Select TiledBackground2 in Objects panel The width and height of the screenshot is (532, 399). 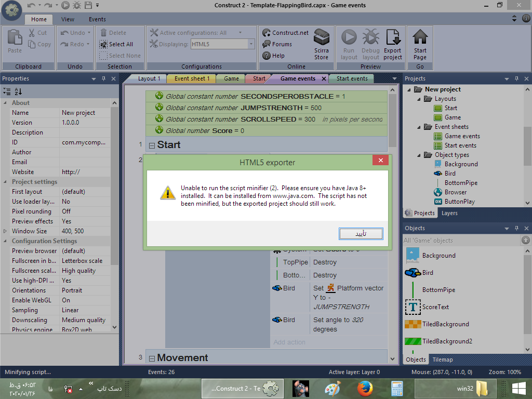click(x=438, y=341)
